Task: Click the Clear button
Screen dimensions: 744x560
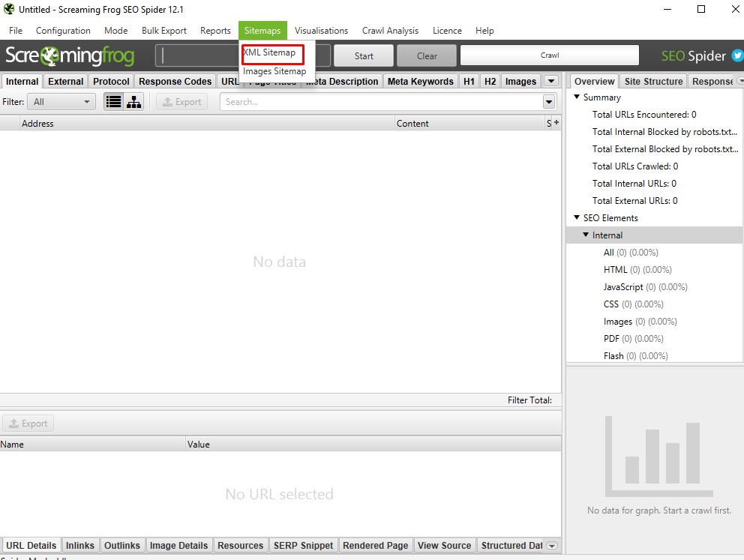Action: 427,56
